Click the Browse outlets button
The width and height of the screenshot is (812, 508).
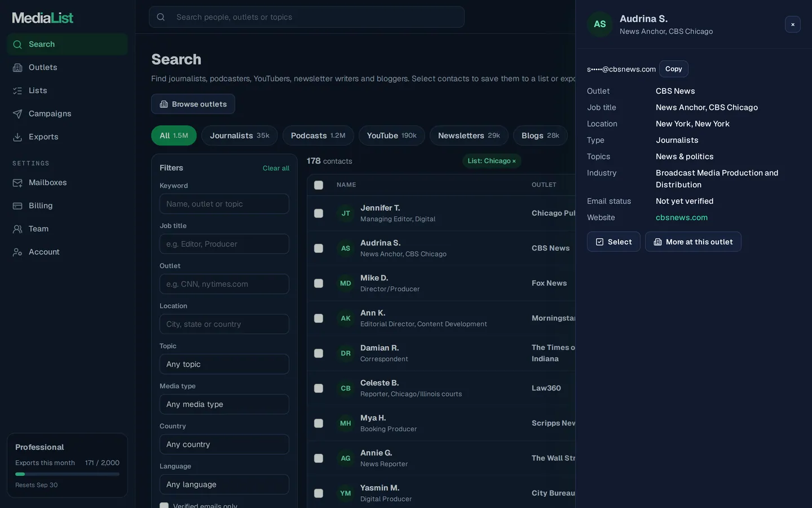(x=193, y=104)
